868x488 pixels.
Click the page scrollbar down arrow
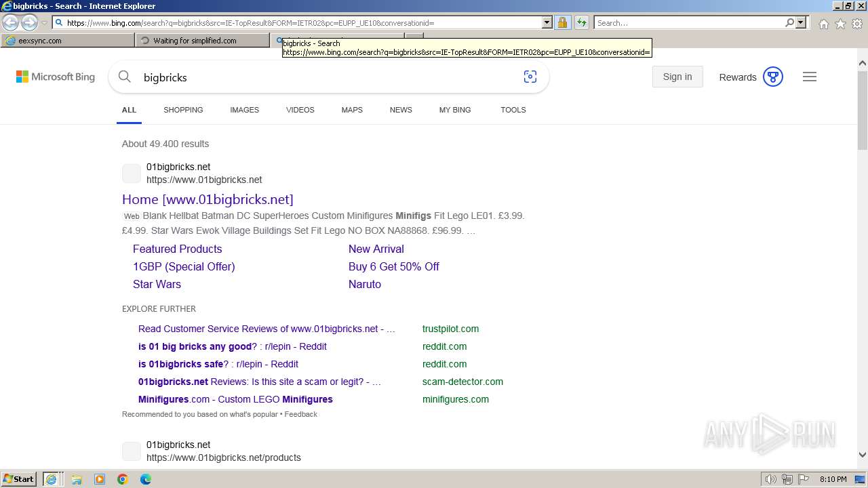coord(862,455)
